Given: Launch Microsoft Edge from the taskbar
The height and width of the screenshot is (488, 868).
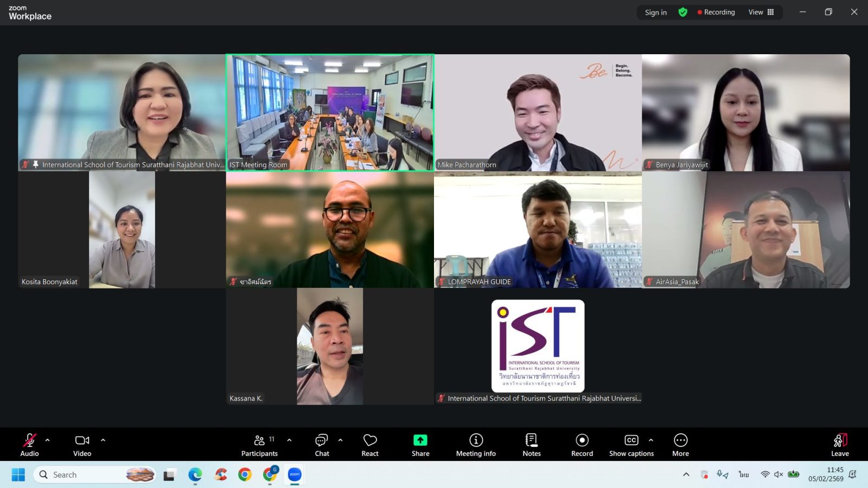Looking at the screenshot, I should click(195, 475).
